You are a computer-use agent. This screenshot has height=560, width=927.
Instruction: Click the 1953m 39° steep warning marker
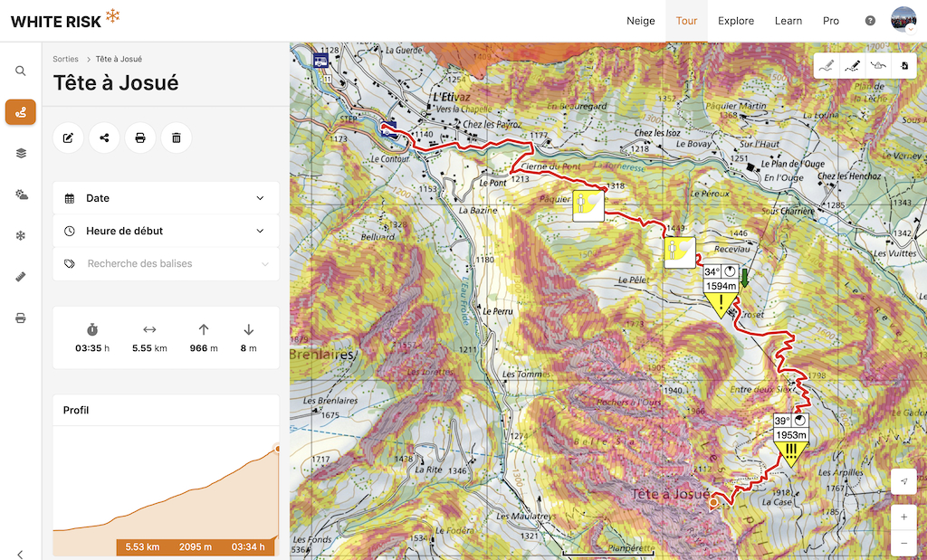[x=790, y=439]
